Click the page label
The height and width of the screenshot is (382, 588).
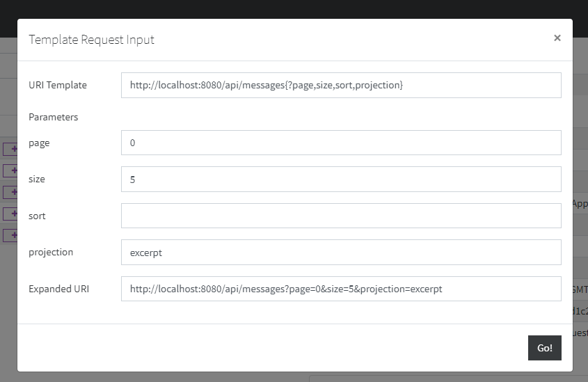pyautogui.click(x=39, y=143)
